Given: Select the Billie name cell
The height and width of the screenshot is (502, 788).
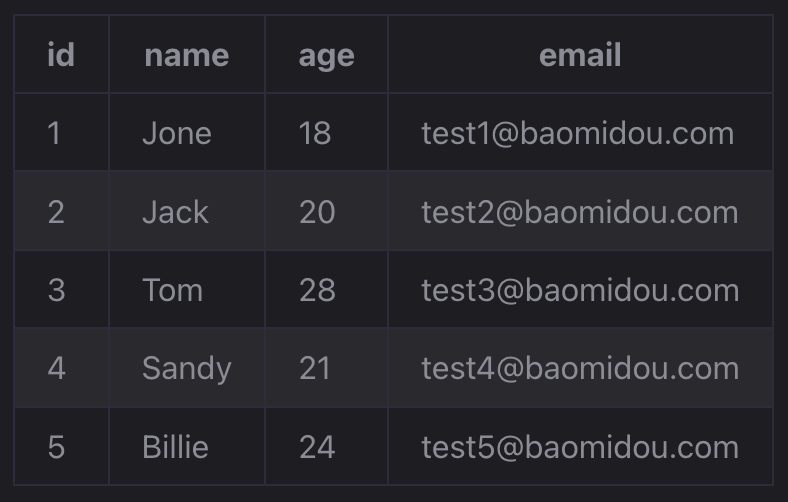Looking at the screenshot, I should 187,446.
